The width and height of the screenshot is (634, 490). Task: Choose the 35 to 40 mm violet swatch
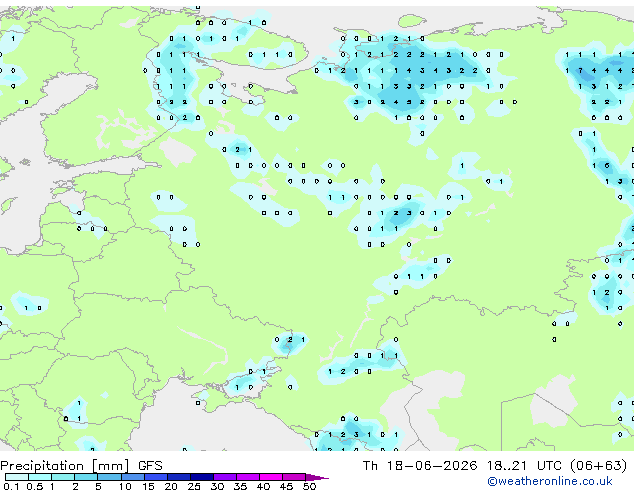pos(248,477)
